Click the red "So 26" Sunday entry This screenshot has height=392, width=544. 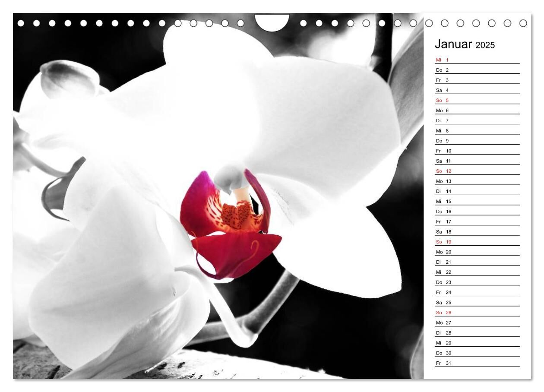pos(443,313)
